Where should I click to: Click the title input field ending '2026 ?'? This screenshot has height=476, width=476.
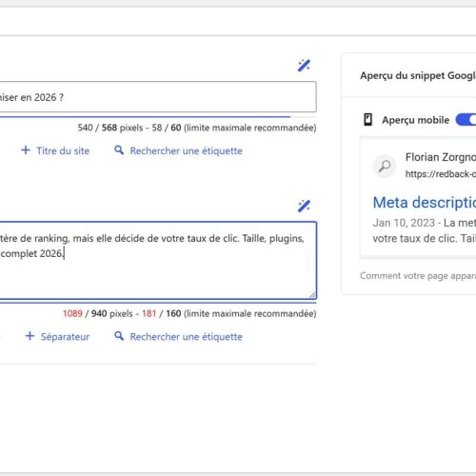tap(158, 97)
